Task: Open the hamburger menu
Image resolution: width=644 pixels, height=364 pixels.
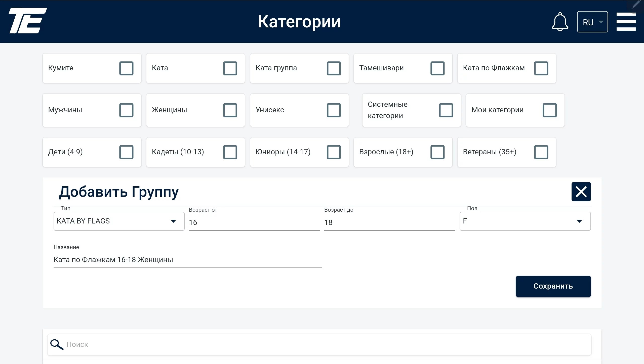Action: 626,22
